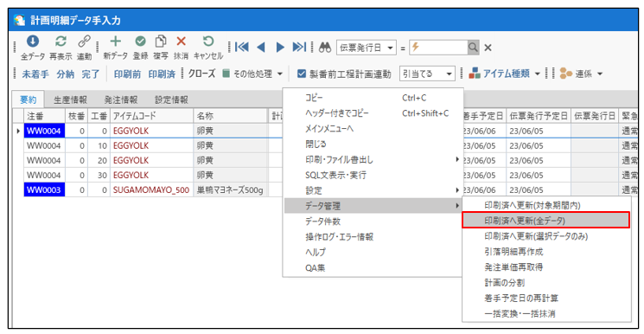Go to previous record arrow

click(x=261, y=48)
